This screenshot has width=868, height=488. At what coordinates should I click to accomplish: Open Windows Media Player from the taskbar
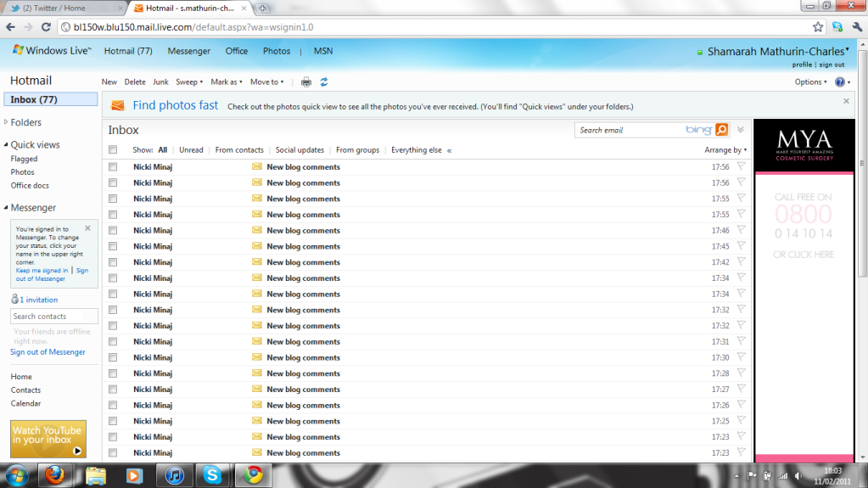pos(135,475)
